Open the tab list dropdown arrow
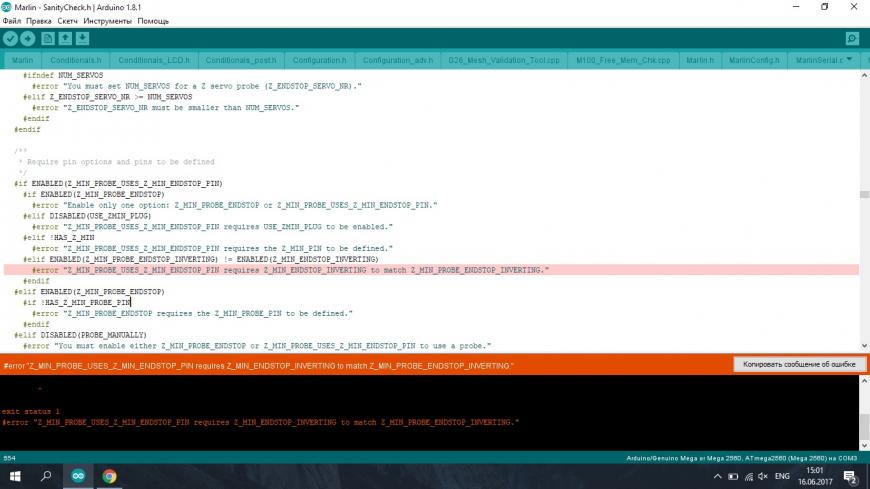This screenshot has width=870, height=489. (x=849, y=59)
